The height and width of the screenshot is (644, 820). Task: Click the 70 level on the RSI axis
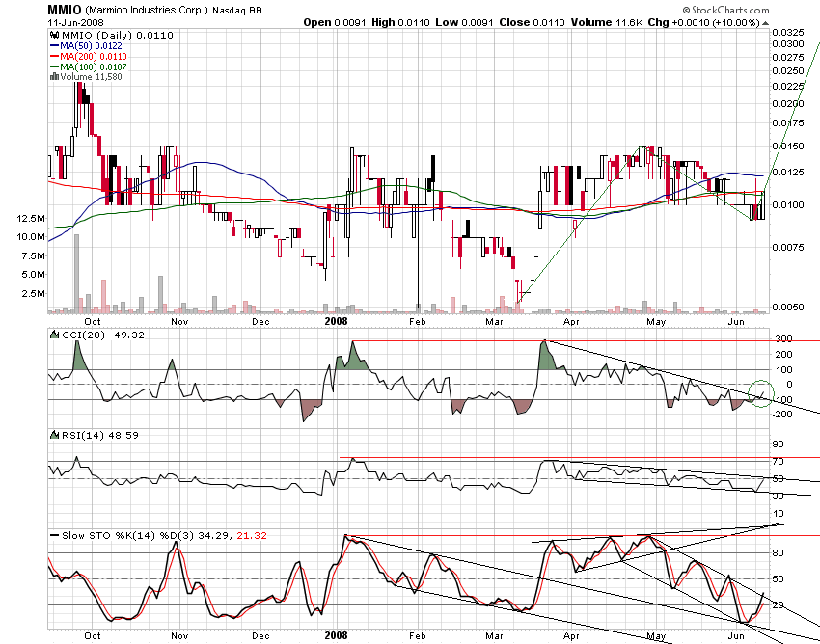tap(779, 462)
